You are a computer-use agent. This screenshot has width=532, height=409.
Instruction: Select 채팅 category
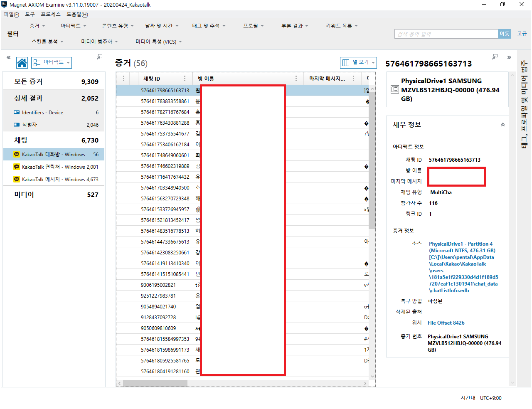[54, 140]
